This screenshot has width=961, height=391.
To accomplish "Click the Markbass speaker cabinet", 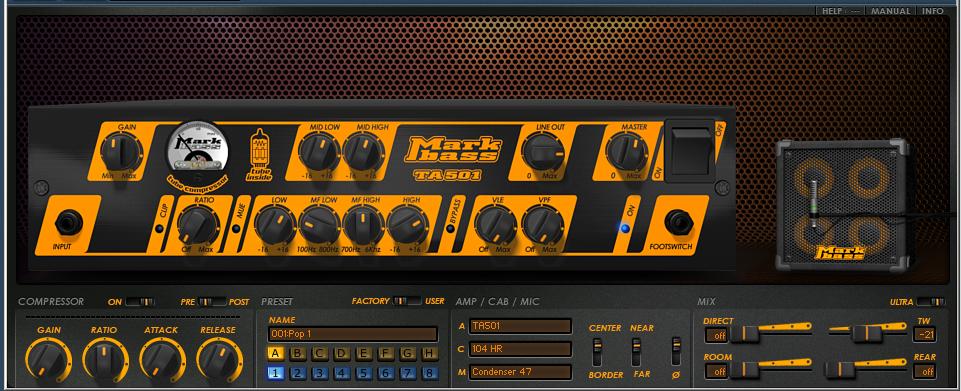I will pyautogui.click(x=843, y=205).
